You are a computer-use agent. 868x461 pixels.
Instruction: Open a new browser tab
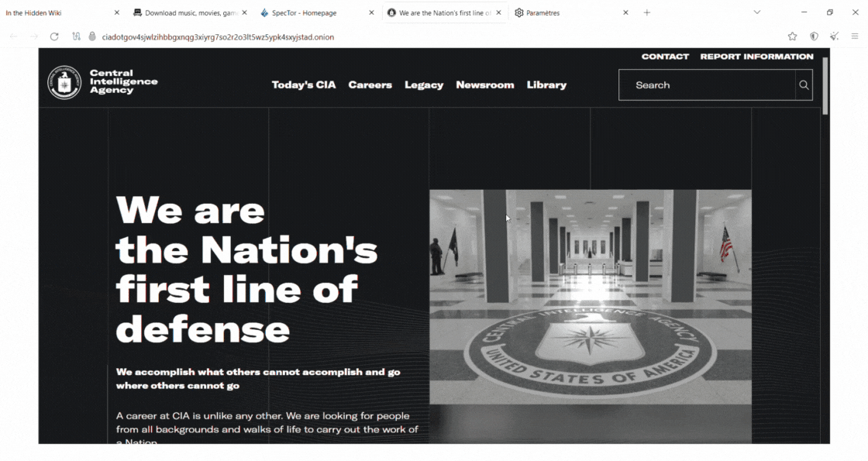click(x=646, y=12)
